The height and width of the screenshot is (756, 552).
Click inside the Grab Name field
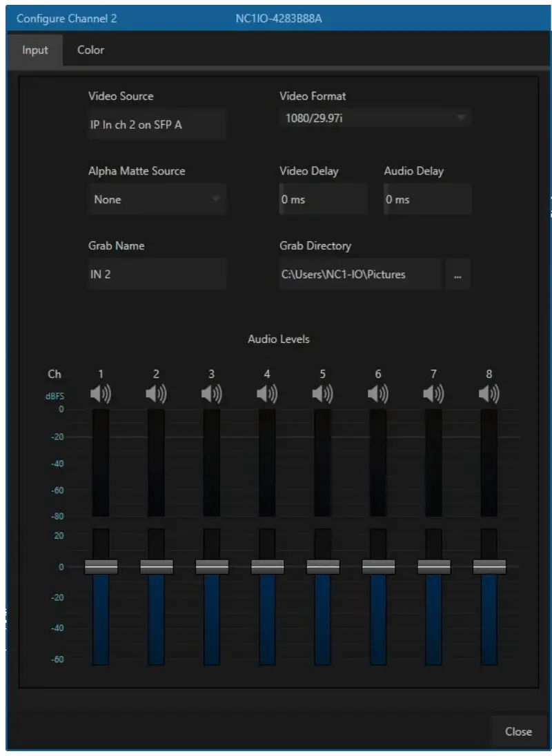click(157, 274)
